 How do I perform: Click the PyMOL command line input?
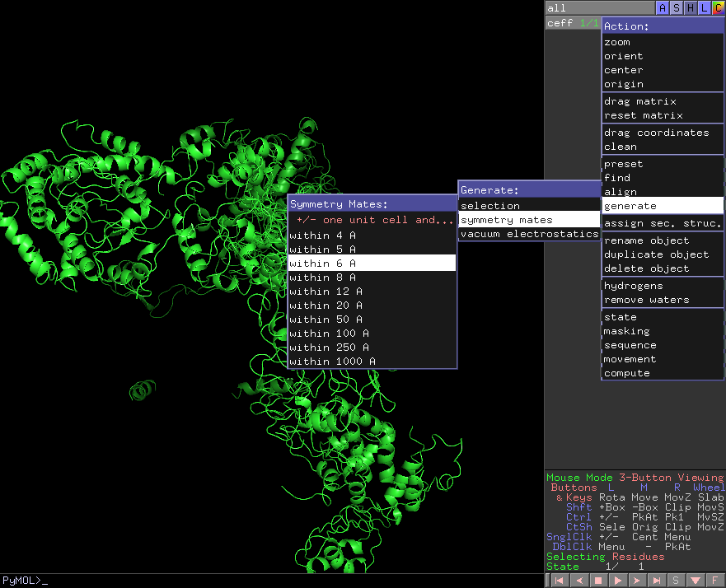[272, 581]
